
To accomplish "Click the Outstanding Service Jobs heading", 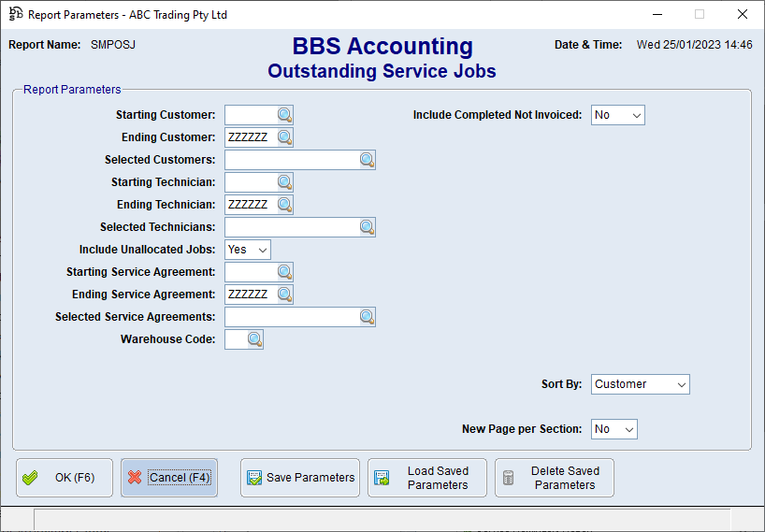I will coord(382,71).
